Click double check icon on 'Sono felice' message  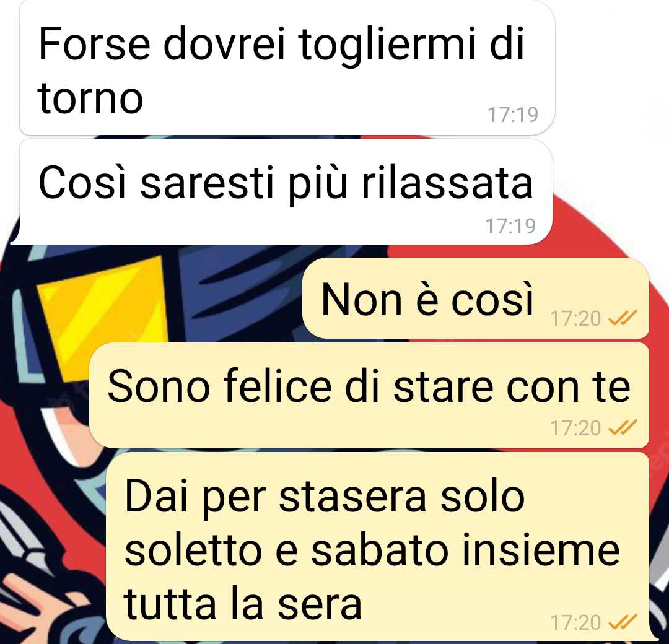point(623,427)
